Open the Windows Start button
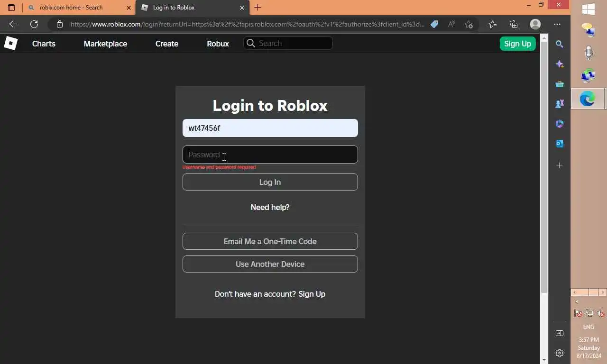 point(589,9)
